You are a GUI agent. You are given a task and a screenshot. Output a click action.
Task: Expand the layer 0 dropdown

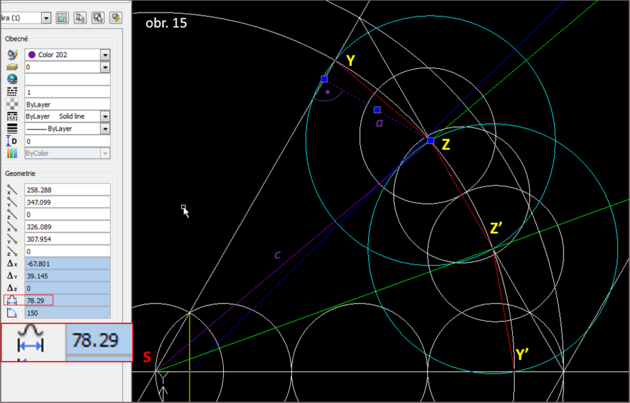click(105, 67)
